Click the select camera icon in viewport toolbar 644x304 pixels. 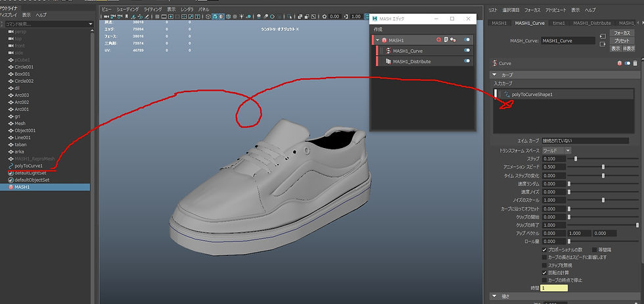[x=106, y=16]
